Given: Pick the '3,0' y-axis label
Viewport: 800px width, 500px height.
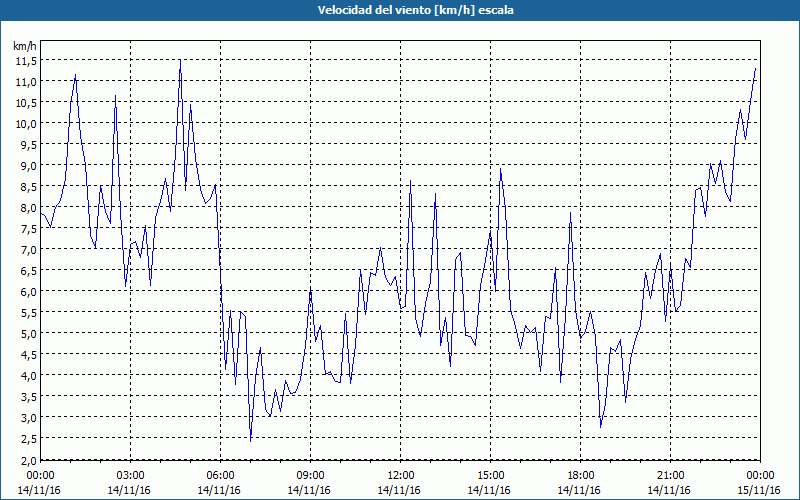Looking at the screenshot, I should pyautogui.click(x=28, y=417).
